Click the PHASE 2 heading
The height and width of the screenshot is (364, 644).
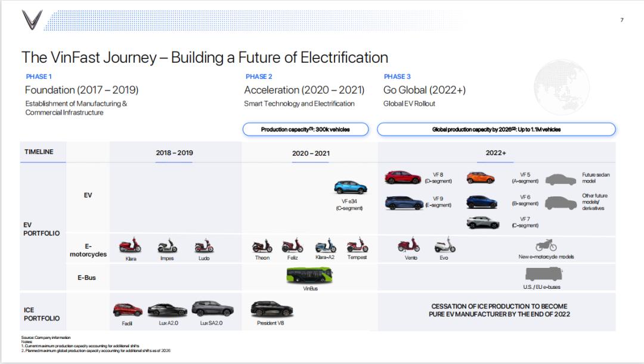coord(259,76)
